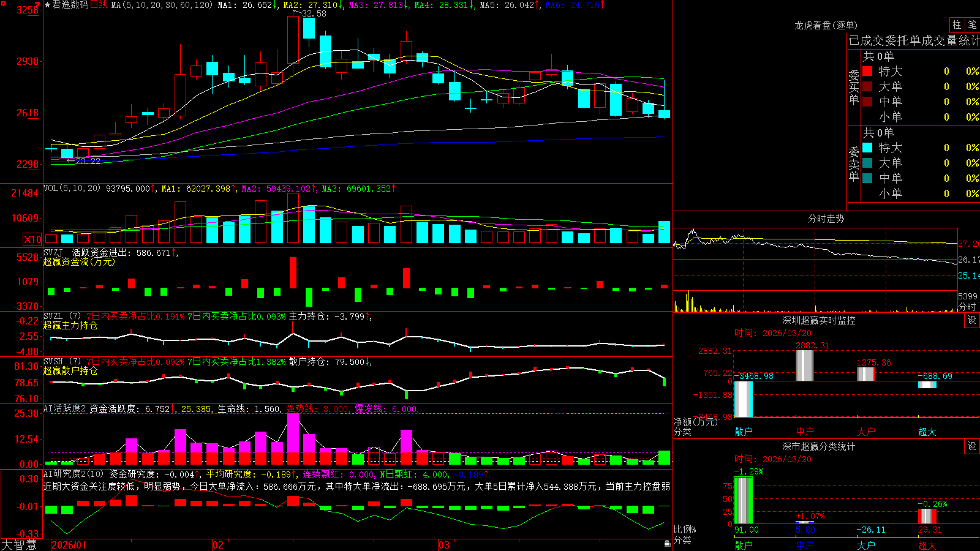Click the 委卖单 section label
Image resolution: width=980 pixels, height=551 pixels.
[854, 163]
